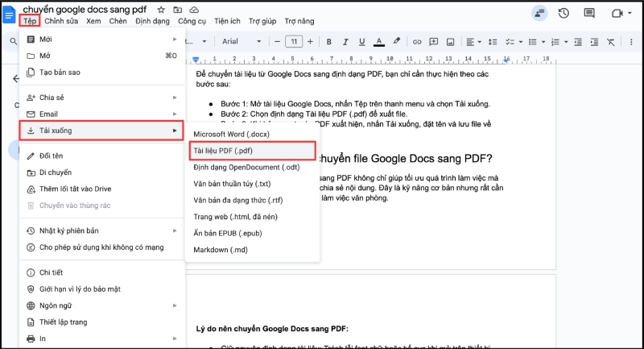Image resolution: width=644 pixels, height=349 pixels.
Task: Open the Chèn menu
Action: (118, 21)
